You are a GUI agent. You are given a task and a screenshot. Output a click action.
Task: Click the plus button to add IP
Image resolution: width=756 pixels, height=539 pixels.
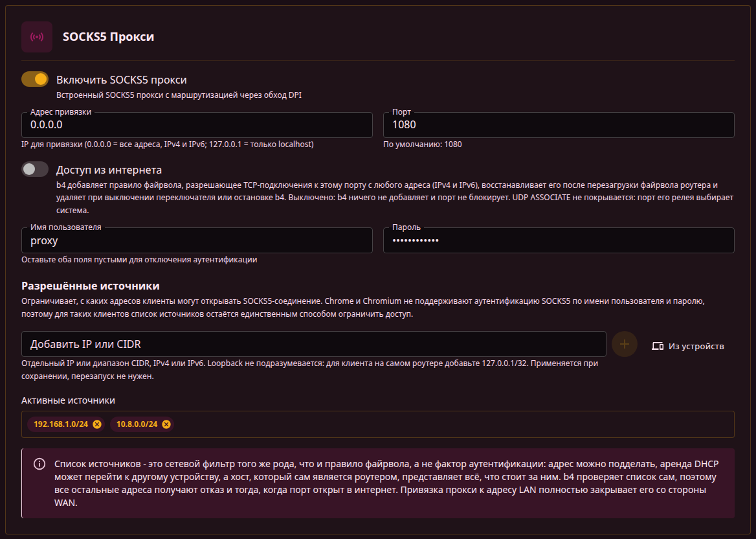[625, 344]
